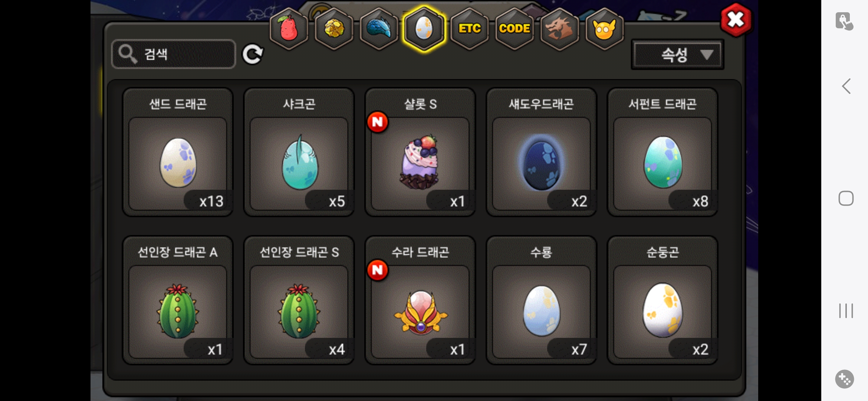
Task: Open the dragon head inventory tab
Action: [559, 29]
